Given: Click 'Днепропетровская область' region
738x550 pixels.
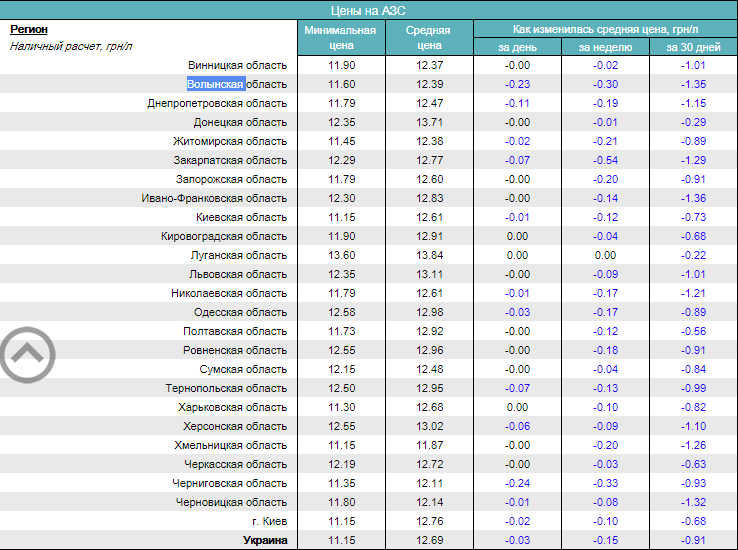Looking at the screenshot, I should point(217,103).
